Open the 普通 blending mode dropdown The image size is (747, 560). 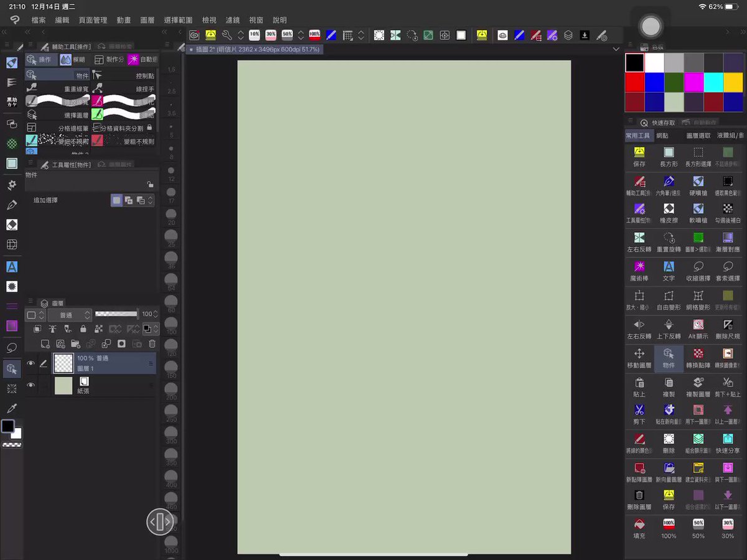(69, 315)
